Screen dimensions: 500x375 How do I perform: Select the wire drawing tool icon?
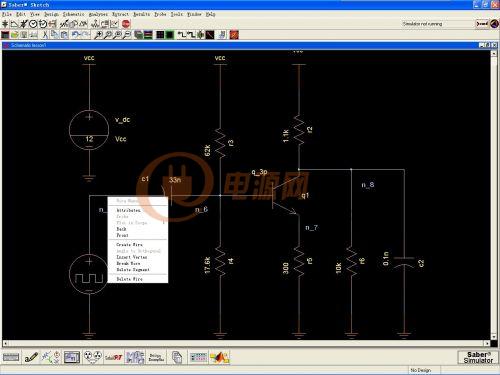(x=14, y=24)
